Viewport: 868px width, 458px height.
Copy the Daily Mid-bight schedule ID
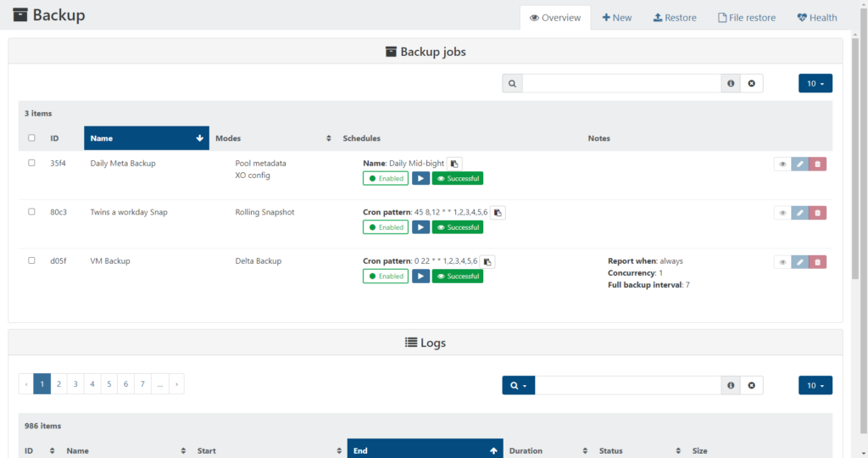pos(455,164)
